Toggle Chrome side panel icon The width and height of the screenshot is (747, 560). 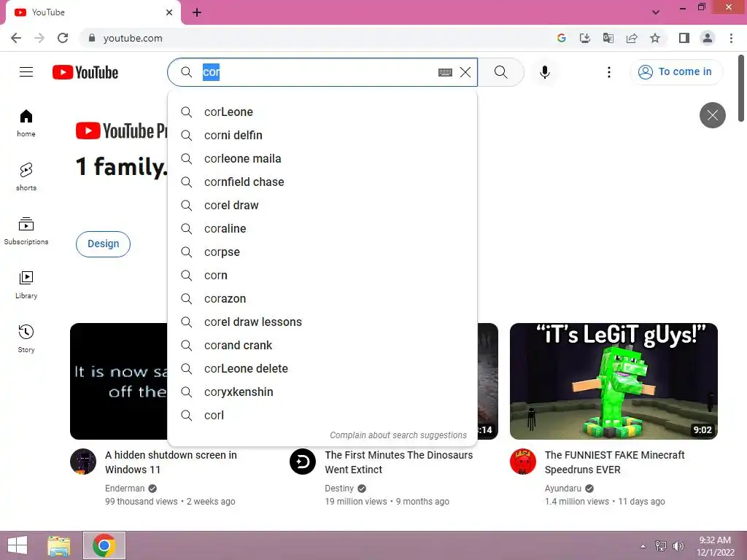point(684,38)
